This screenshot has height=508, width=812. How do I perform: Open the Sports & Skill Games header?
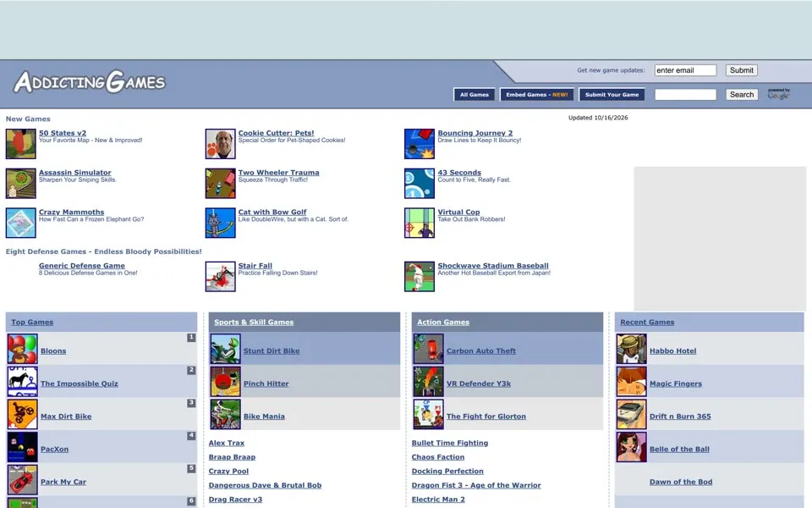click(254, 322)
